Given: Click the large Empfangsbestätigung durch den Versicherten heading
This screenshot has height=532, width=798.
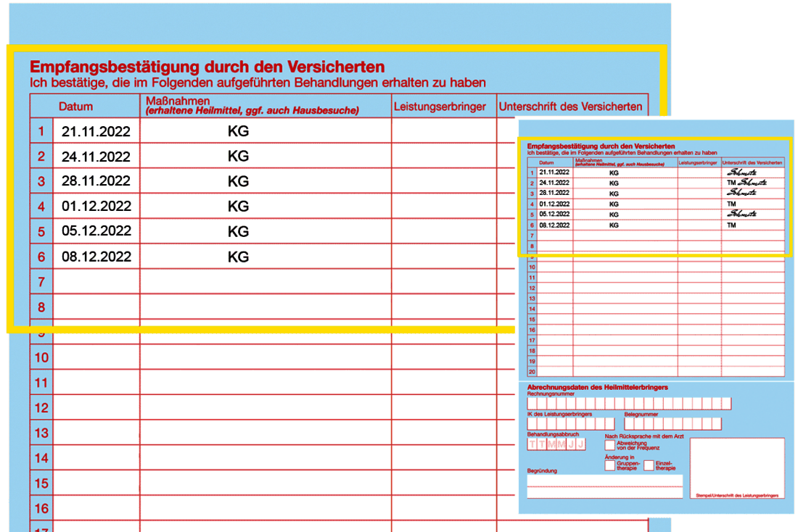Looking at the screenshot, I should (x=207, y=67).
